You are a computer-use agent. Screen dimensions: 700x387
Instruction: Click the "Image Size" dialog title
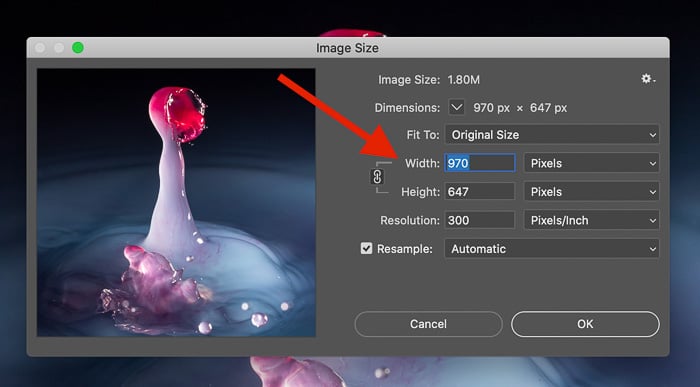click(347, 48)
